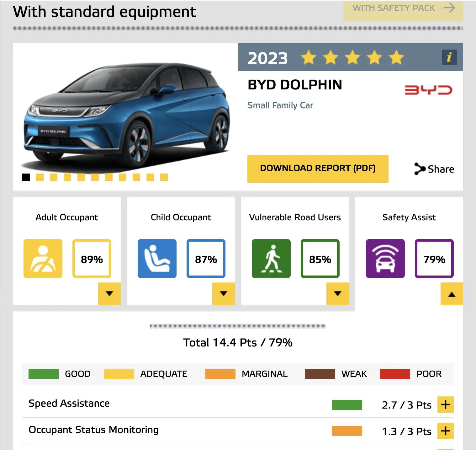
Task: Select the last carousel image dot
Action: [x=164, y=177]
